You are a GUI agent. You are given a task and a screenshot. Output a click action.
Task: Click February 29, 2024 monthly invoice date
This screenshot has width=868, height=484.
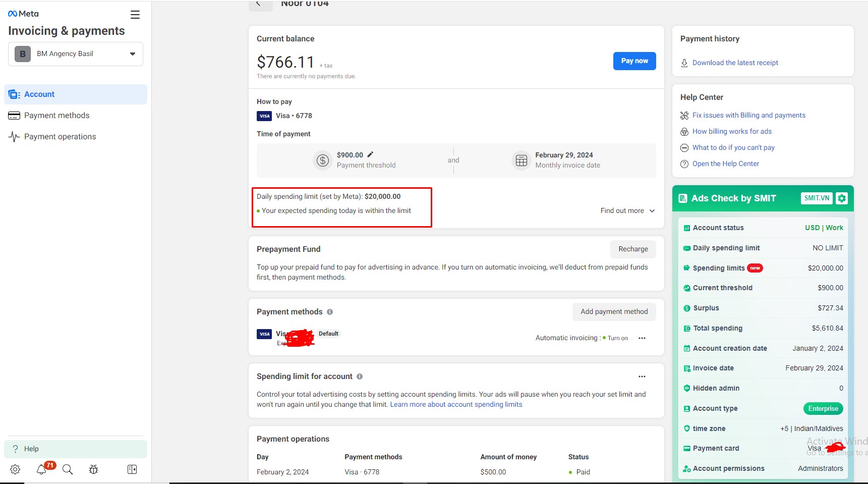click(x=564, y=155)
